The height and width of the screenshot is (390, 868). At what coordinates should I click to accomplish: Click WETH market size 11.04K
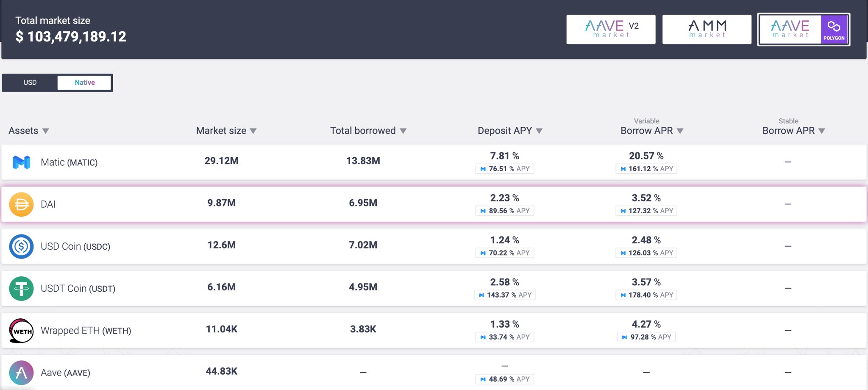[x=221, y=329]
